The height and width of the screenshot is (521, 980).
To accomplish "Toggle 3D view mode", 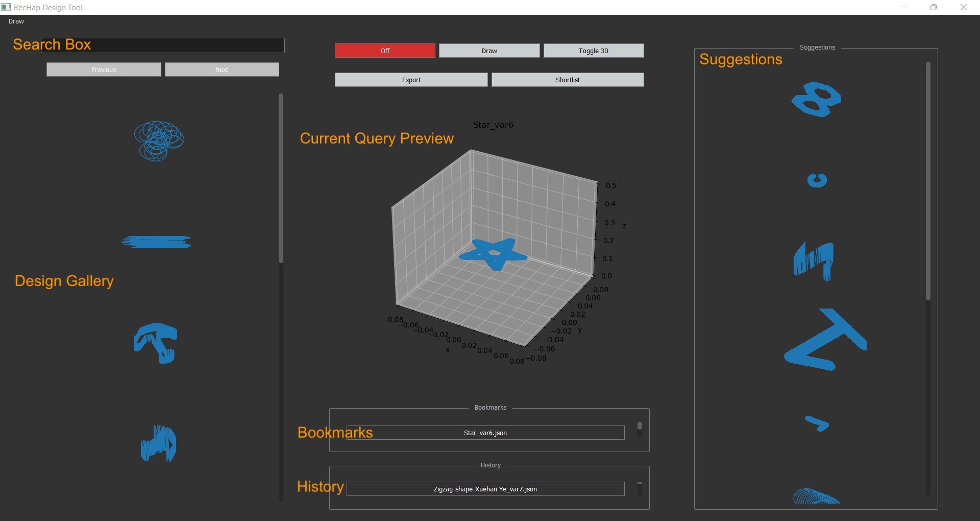I will tap(593, 51).
